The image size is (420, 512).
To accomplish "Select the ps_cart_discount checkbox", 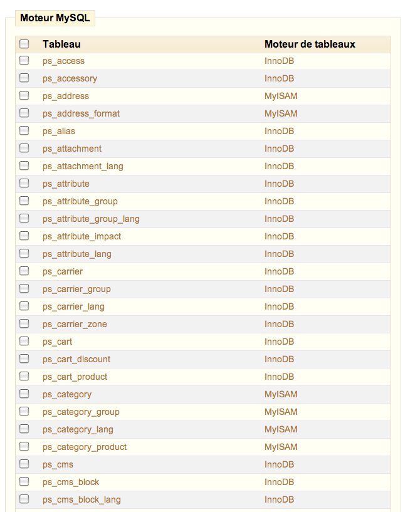I will click(24, 359).
